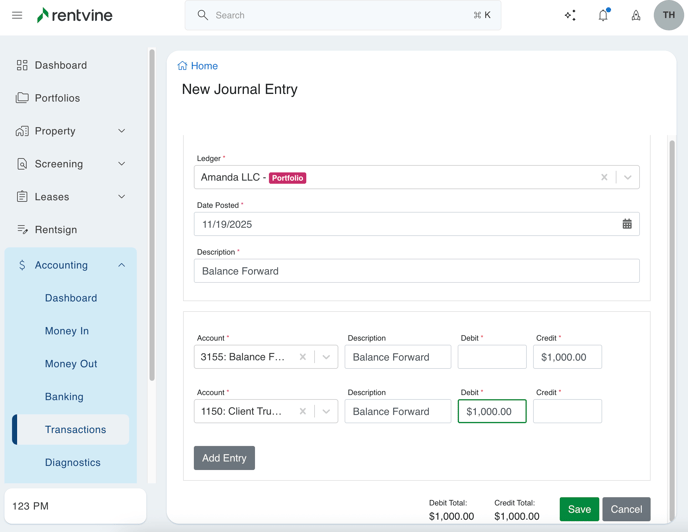Click the TH user avatar
This screenshot has width=688, height=532.
point(668,16)
